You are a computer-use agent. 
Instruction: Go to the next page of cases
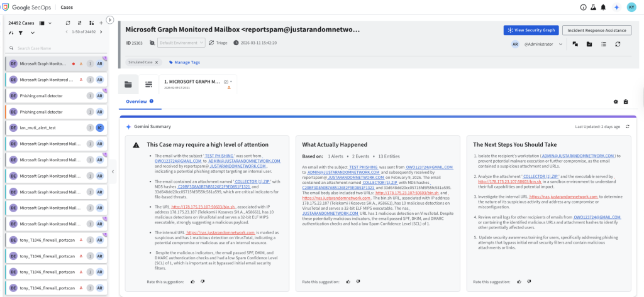pyautogui.click(x=101, y=32)
